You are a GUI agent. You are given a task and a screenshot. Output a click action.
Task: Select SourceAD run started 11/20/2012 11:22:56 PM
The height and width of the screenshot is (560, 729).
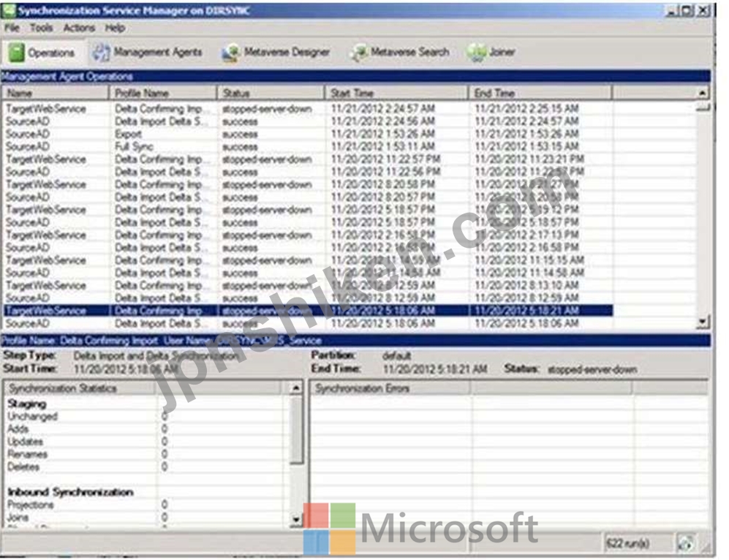point(308,172)
